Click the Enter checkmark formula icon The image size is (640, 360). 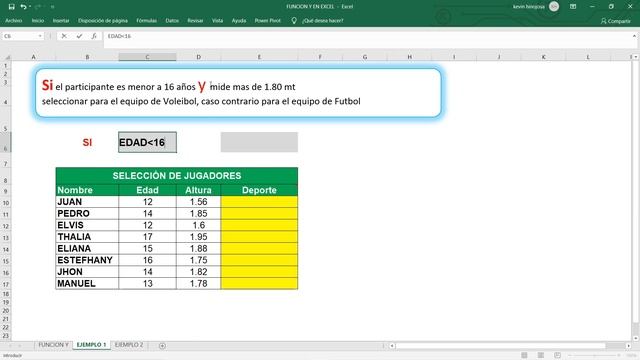pyautogui.click(x=79, y=36)
